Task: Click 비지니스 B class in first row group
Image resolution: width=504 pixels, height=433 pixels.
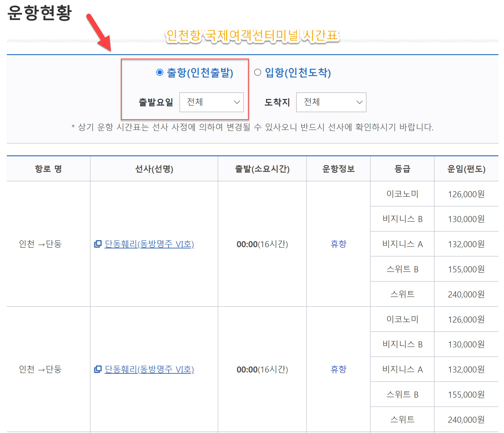Action: coord(402,219)
